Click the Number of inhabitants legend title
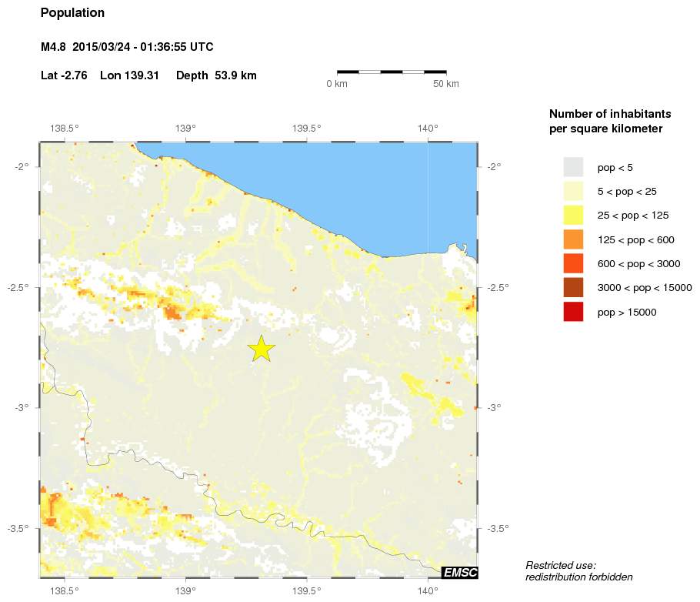700x602 pixels. click(x=606, y=121)
